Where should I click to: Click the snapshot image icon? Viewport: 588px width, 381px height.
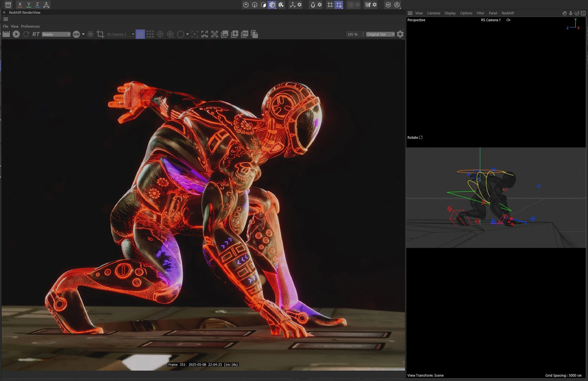tap(224, 34)
